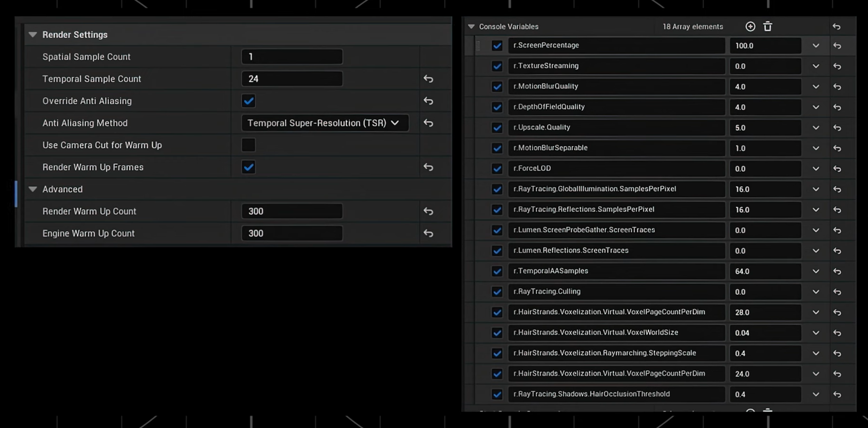Reset the whole Console Variables array
Viewport: 868px width, 428px height.
[x=837, y=26]
